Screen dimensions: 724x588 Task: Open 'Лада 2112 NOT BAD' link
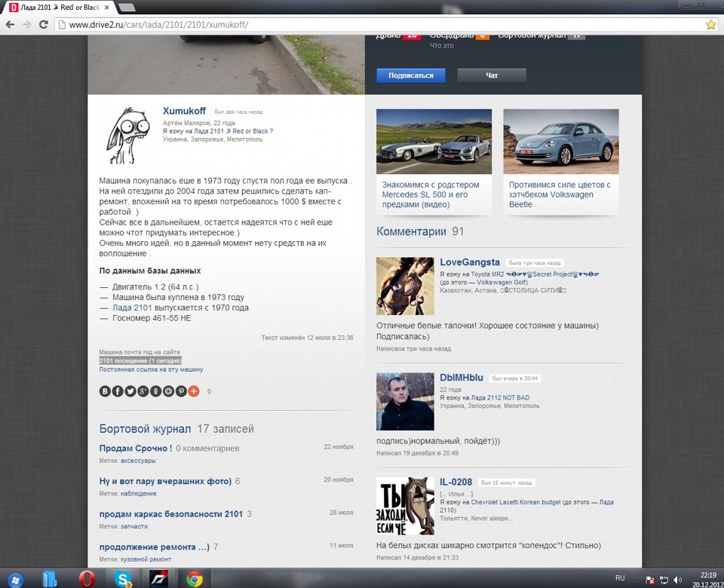500,398
